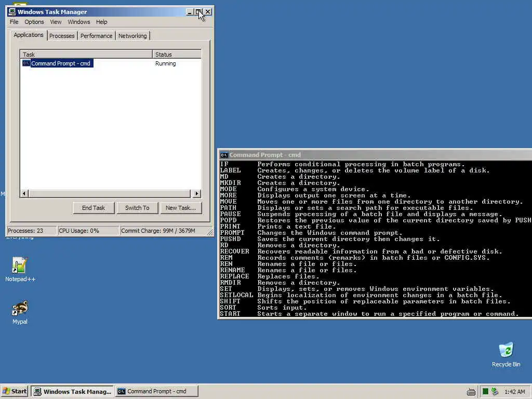Viewport: 532px width, 399px height.
Task: Switch to the Processes tab
Action: (x=62, y=36)
